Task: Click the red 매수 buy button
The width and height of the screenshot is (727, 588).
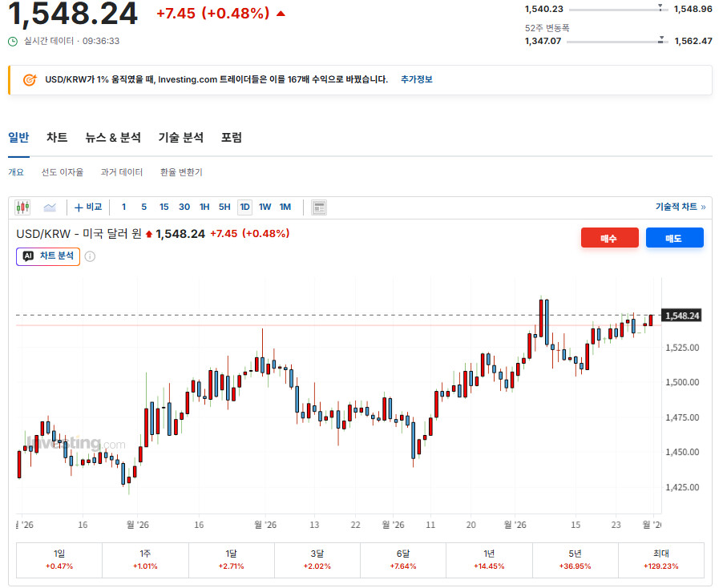Action: pyautogui.click(x=609, y=238)
